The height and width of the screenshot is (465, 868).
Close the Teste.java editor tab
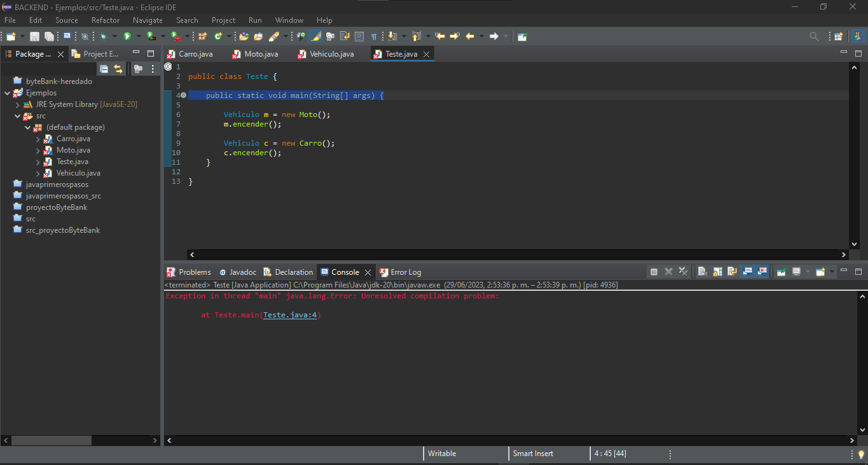pyautogui.click(x=427, y=55)
